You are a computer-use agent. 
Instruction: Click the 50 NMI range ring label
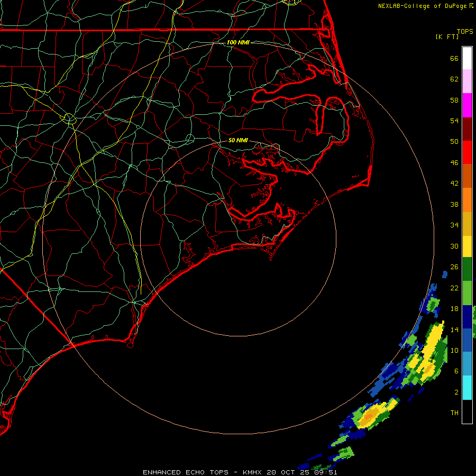238,140
